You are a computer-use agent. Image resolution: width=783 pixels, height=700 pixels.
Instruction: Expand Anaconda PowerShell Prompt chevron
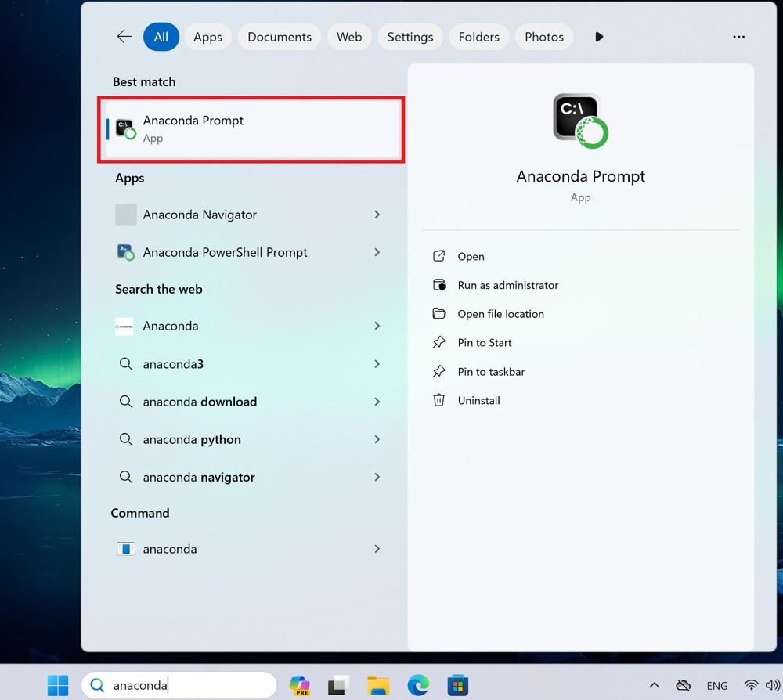click(x=377, y=252)
